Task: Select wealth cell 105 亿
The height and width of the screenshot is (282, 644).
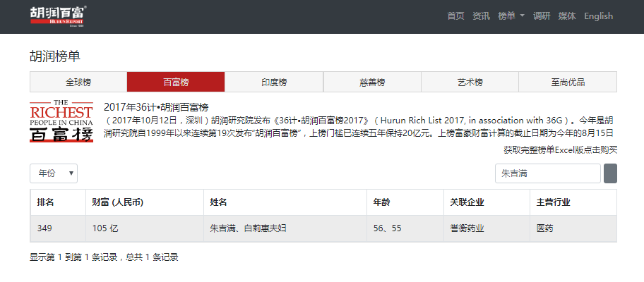Action: pos(145,228)
